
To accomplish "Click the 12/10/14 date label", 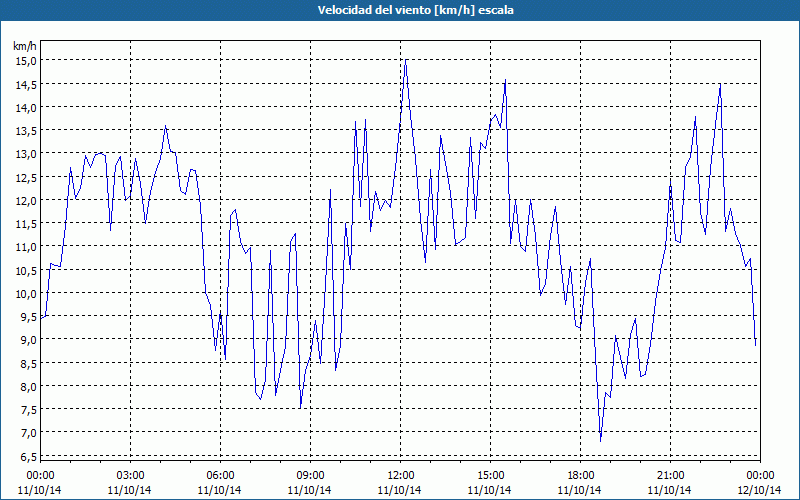I will click(x=759, y=490).
